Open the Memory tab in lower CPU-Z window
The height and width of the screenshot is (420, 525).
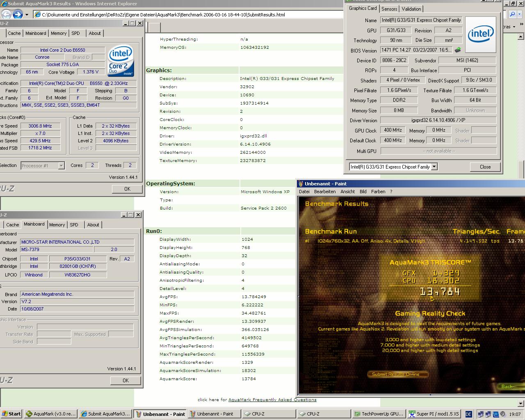coord(57,225)
